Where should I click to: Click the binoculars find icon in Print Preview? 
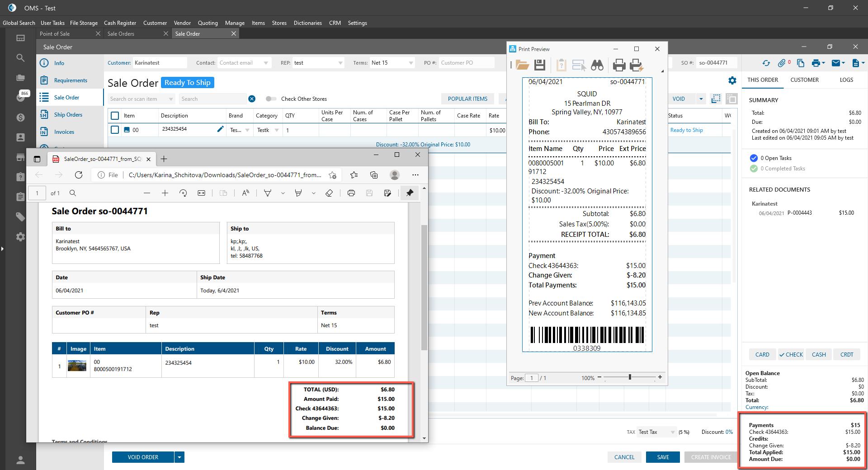point(597,66)
